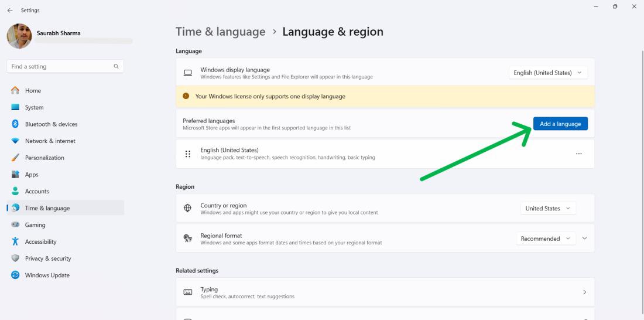This screenshot has height=320, width=644.
Task: Open the Regional format Recommended dropdown
Action: (x=546, y=239)
